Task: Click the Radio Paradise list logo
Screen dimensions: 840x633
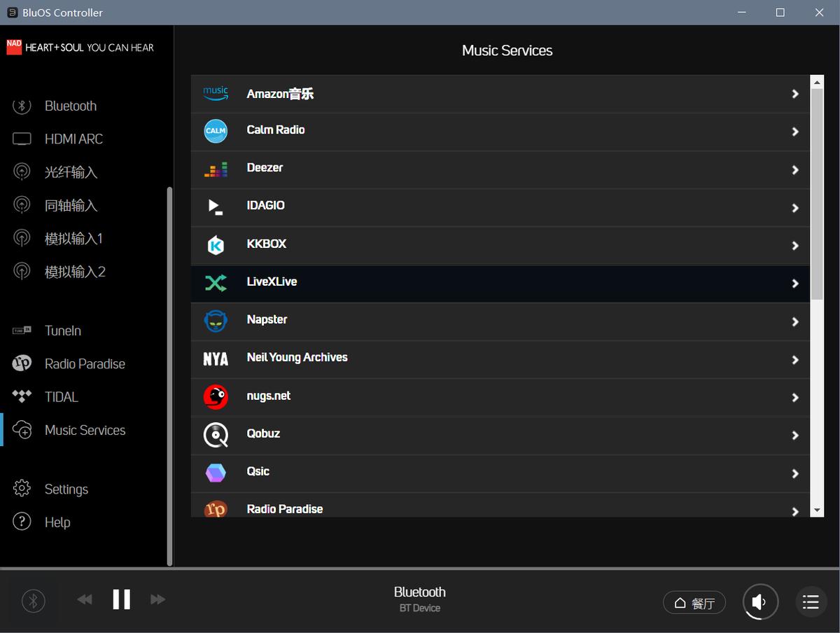Action: pyautogui.click(x=216, y=508)
